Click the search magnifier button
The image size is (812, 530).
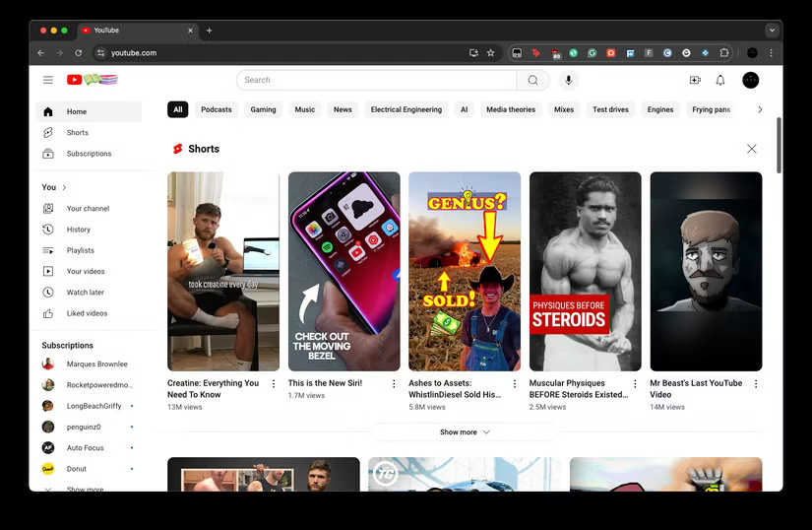tap(532, 80)
